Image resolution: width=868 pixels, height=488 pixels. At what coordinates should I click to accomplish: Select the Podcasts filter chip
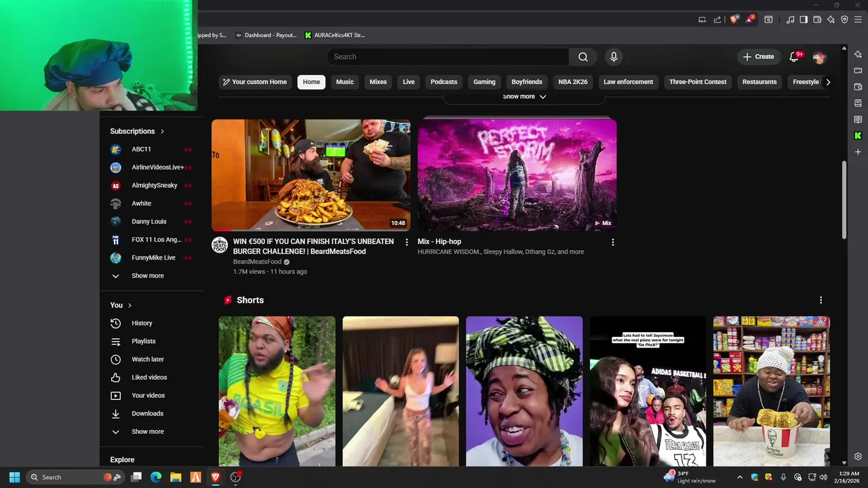click(443, 82)
